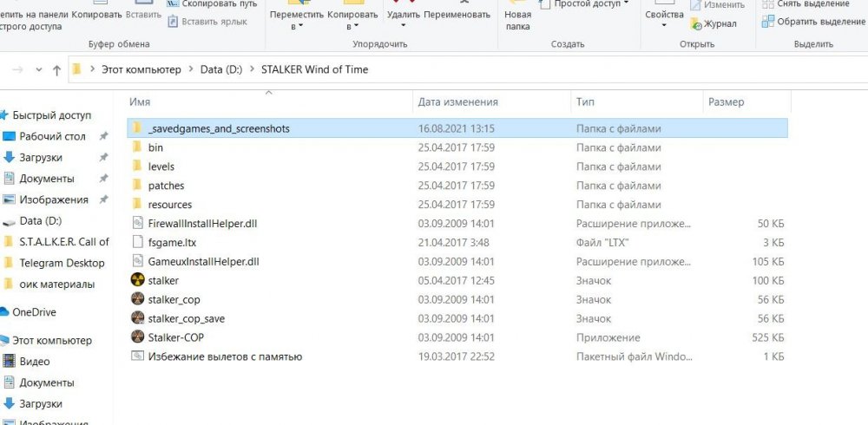
Task: Select the resources folder icon
Action: (x=137, y=204)
